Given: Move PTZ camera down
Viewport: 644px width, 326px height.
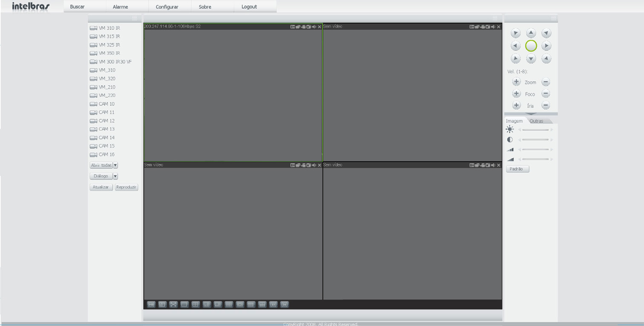Looking at the screenshot, I should coord(531,58).
